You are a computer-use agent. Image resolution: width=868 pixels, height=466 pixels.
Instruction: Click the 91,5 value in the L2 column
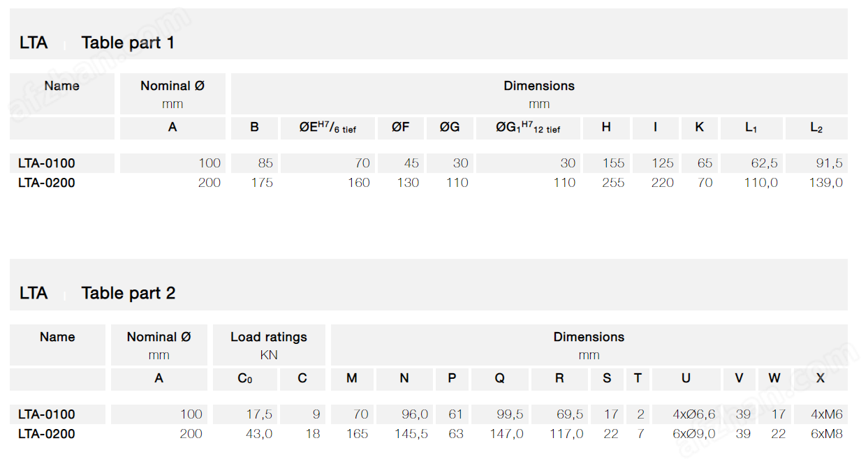click(830, 163)
